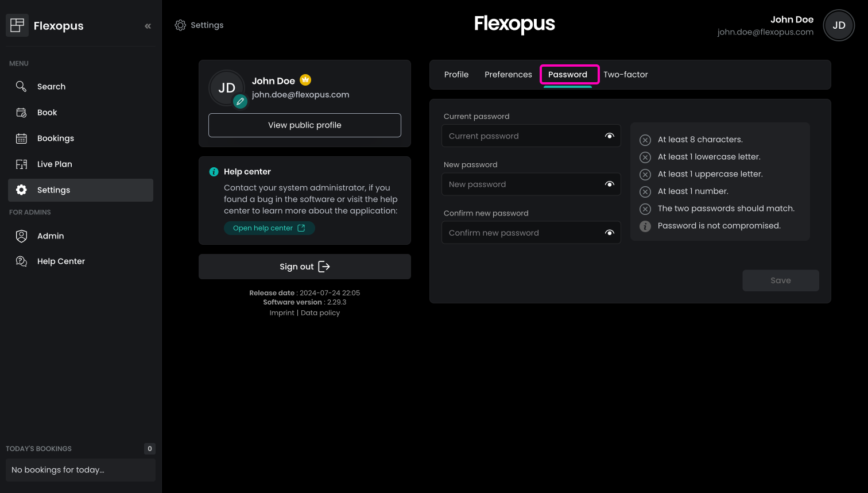This screenshot has width=868, height=493.
Task: Switch to the Profile tab
Action: tap(456, 75)
